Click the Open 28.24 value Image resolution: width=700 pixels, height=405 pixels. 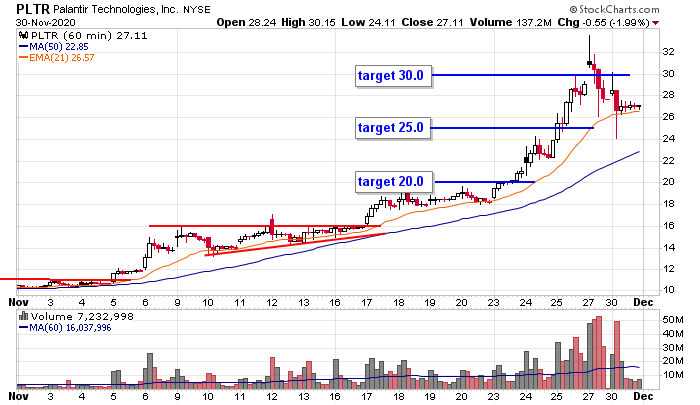click(x=246, y=22)
